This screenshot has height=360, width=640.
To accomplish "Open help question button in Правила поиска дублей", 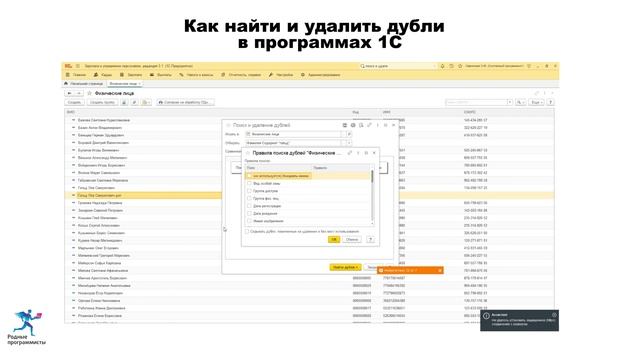I will pos(371,240).
